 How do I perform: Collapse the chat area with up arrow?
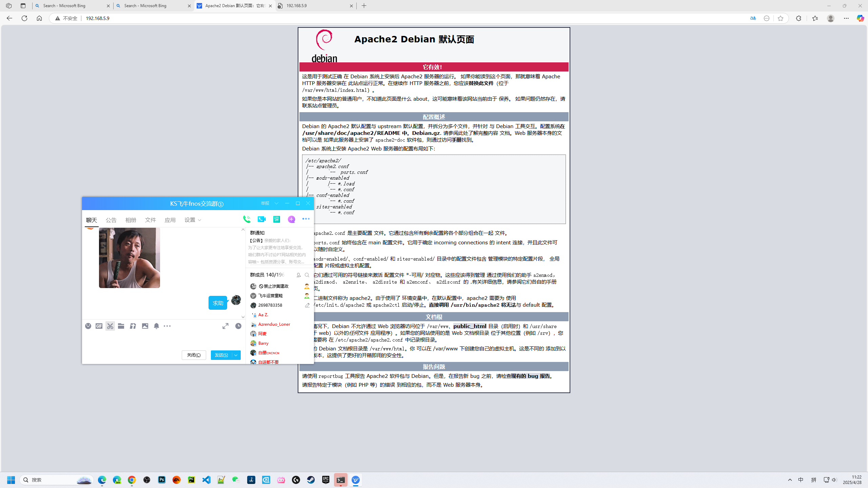(243, 229)
